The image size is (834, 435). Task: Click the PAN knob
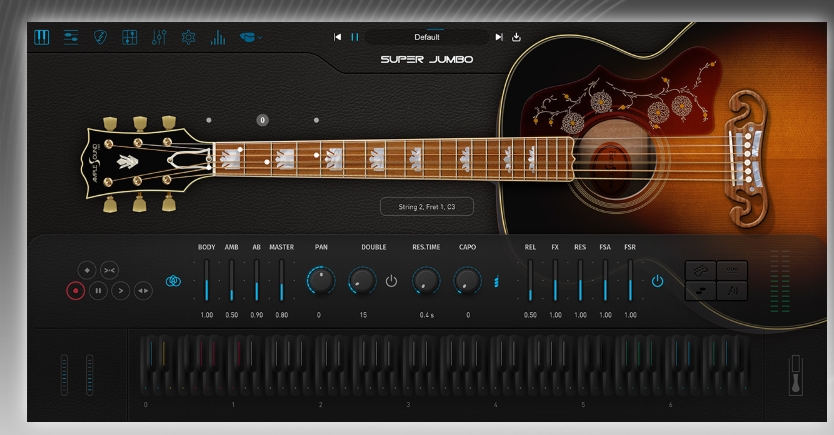[x=321, y=280]
